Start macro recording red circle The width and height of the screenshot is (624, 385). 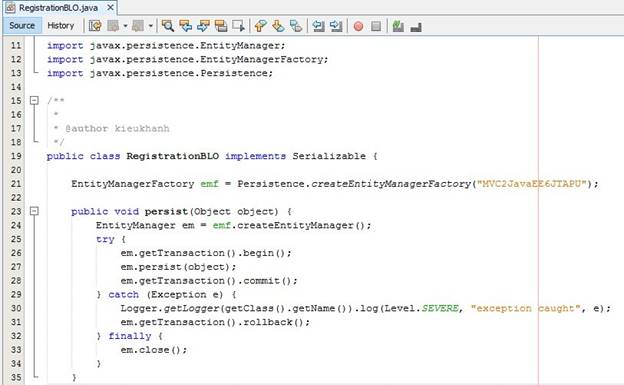(x=358, y=26)
